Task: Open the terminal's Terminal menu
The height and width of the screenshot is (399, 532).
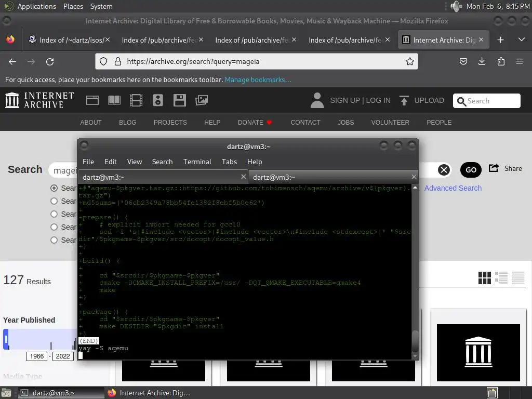Action: (x=197, y=162)
